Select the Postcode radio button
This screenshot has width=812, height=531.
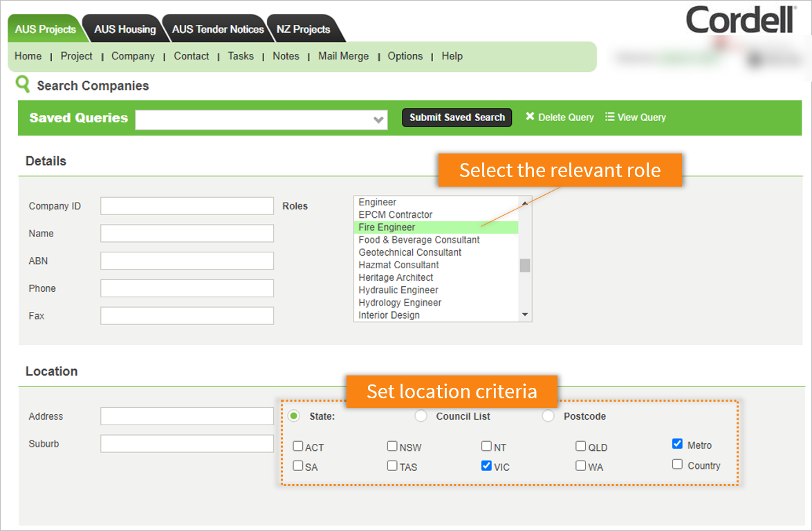[x=548, y=416]
